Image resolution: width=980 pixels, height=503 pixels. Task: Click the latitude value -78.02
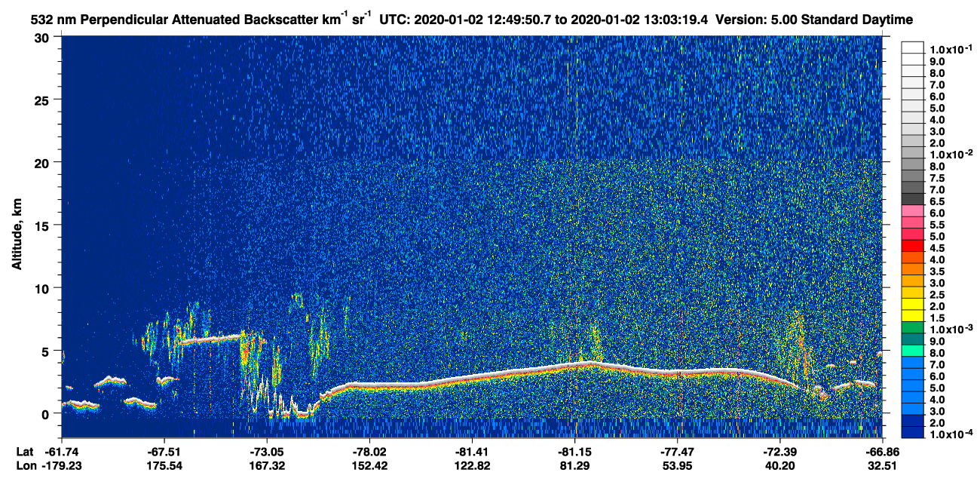click(x=369, y=451)
